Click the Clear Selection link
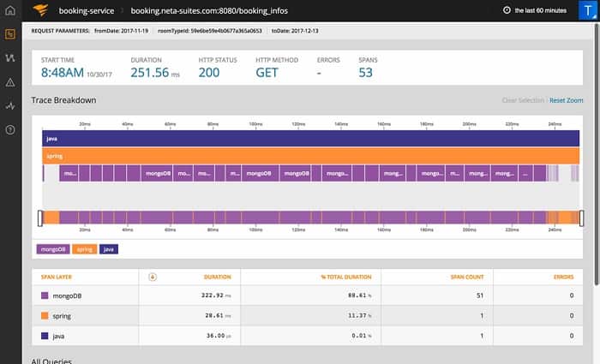 (523, 100)
